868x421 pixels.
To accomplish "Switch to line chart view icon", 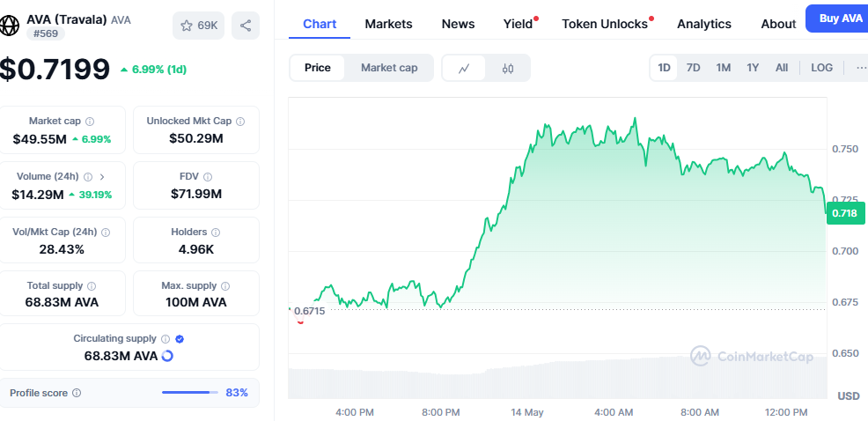I will [x=464, y=68].
